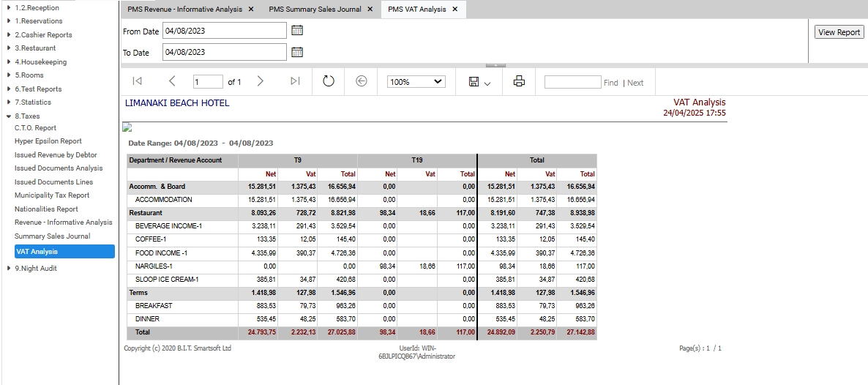Open the export save dropdown icon
Viewport: 868px width, 385px height.
tap(479, 82)
